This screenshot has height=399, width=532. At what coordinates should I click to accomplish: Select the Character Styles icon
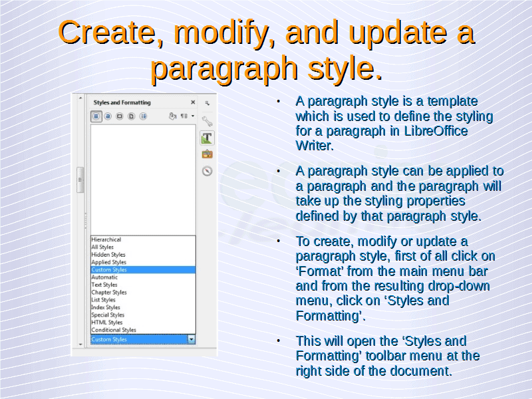click(108, 116)
